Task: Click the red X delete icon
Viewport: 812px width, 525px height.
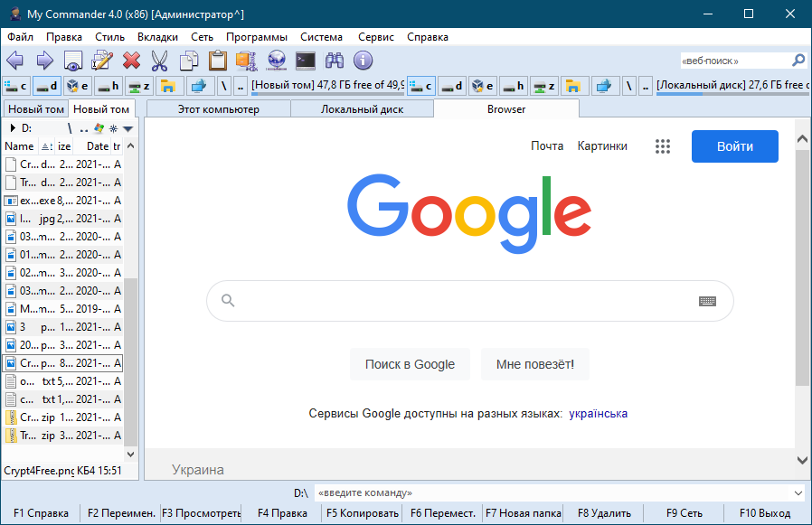Action: pos(131,61)
